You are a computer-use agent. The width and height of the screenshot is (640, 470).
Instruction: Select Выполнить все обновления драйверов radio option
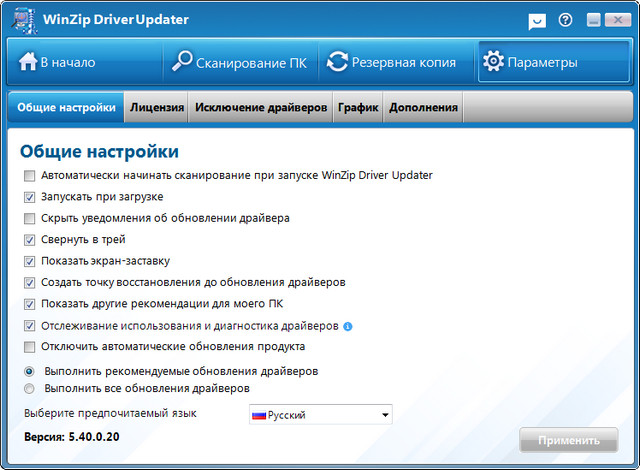pos(30,388)
